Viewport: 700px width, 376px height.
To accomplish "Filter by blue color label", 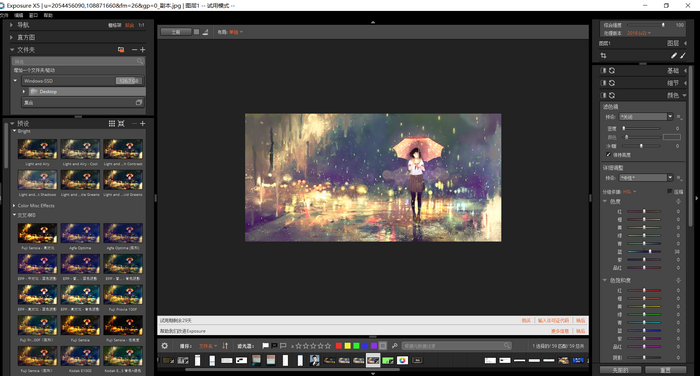I will (x=365, y=346).
